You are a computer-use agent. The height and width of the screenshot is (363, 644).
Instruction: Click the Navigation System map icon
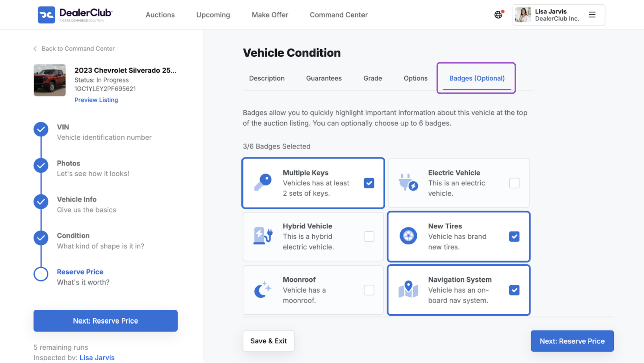(x=408, y=289)
